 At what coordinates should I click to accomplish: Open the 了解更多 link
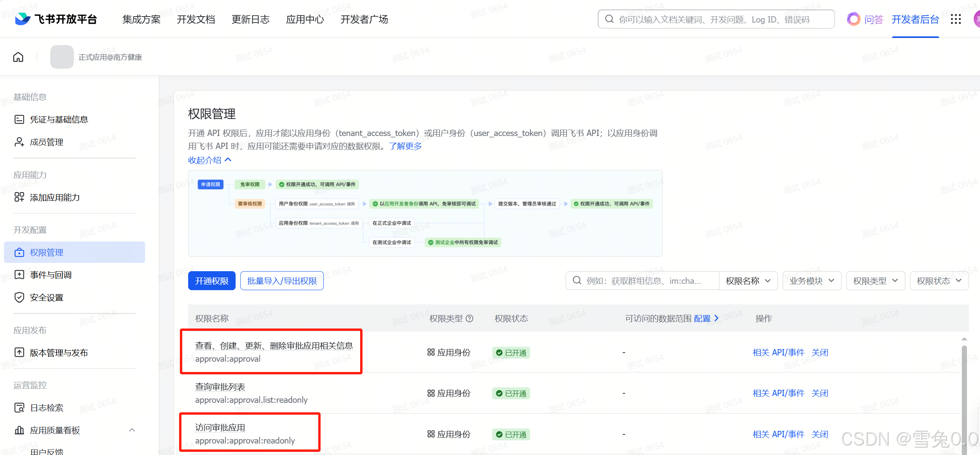point(406,146)
